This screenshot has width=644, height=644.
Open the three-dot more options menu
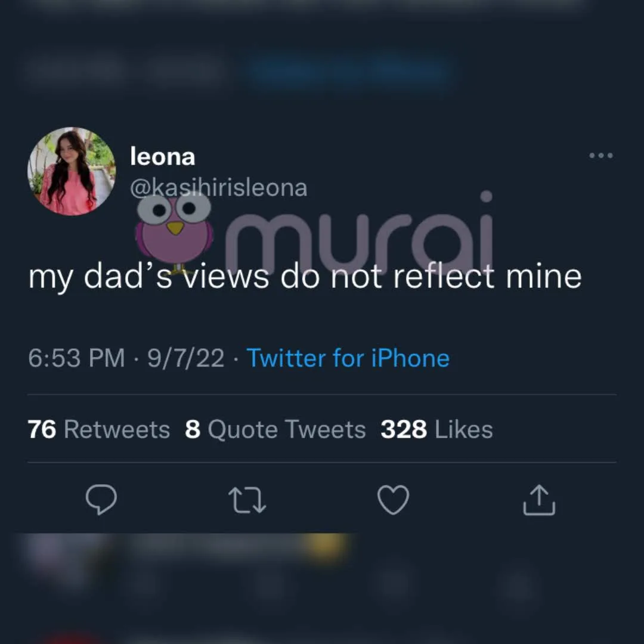pyautogui.click(x=600, y=156)
